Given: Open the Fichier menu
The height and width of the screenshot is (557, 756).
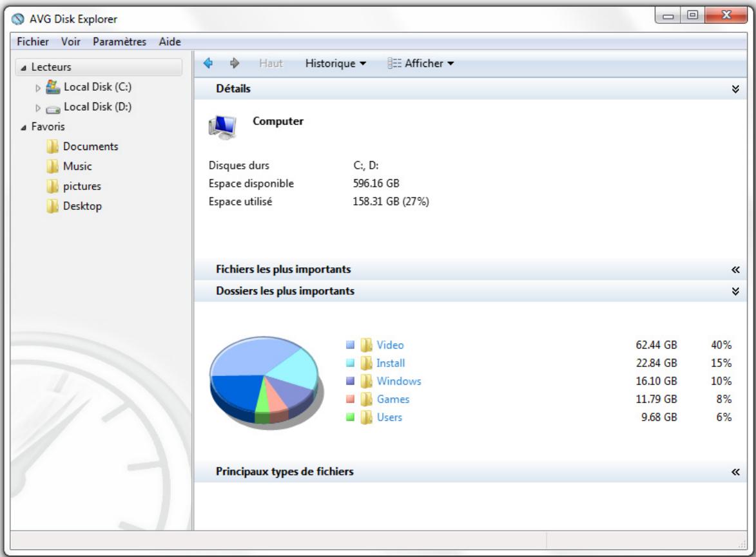Looking at the screenshot, I should click(x=33, y=42).
